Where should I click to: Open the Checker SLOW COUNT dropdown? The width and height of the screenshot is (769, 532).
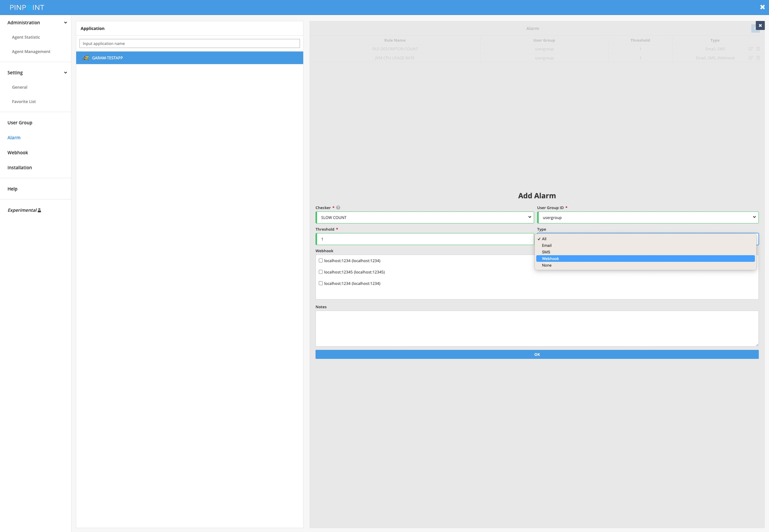[x=425, y=217]
